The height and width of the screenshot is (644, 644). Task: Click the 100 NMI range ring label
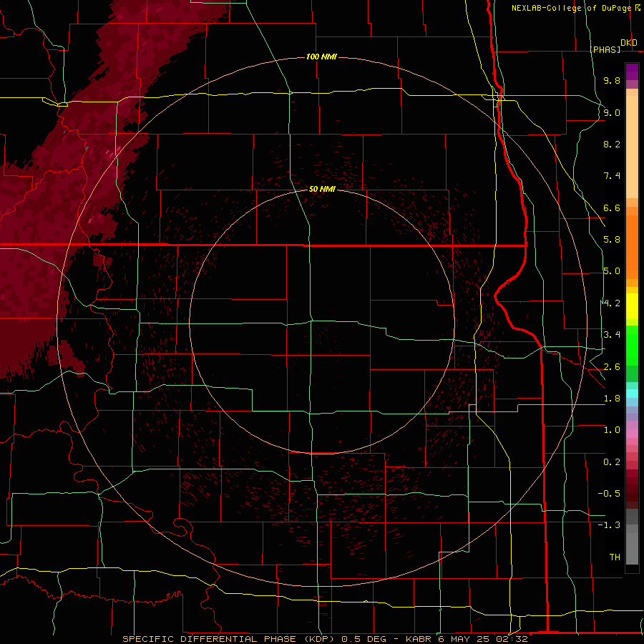pos(321,57)
